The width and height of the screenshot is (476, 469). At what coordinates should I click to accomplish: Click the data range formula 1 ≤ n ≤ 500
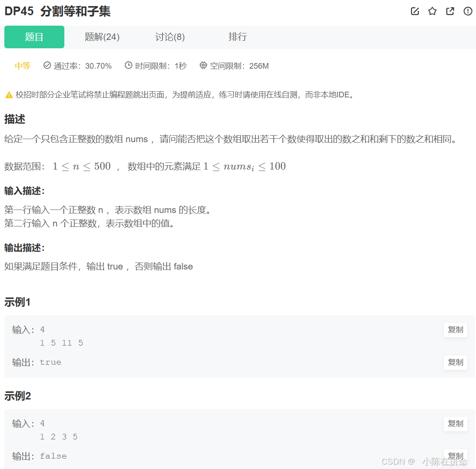82,166
